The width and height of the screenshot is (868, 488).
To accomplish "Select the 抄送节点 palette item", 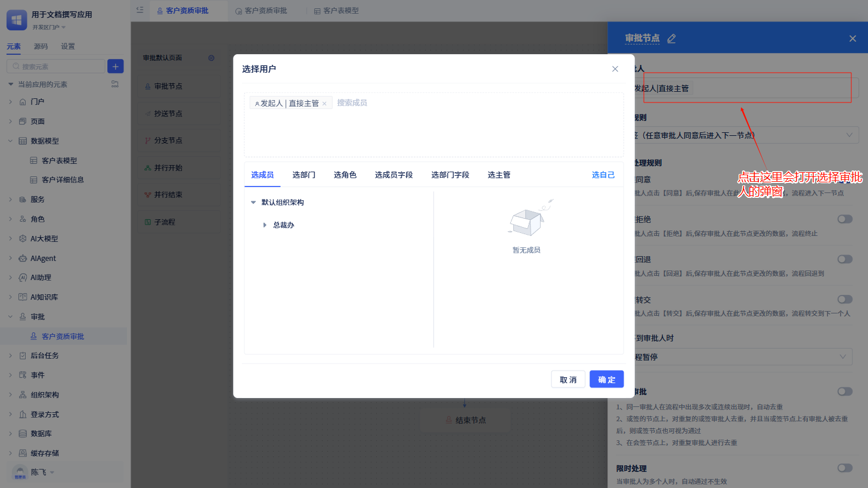I will click(x=179, y=113).
